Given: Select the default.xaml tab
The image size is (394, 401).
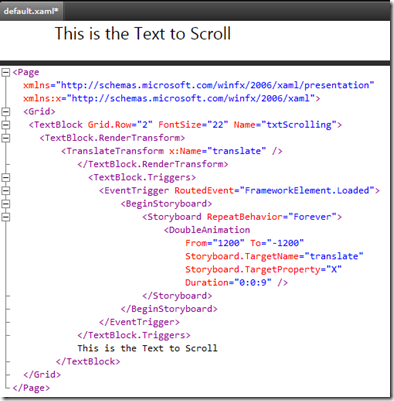Looking at the screenshot, I should click(x=31, y=11).
